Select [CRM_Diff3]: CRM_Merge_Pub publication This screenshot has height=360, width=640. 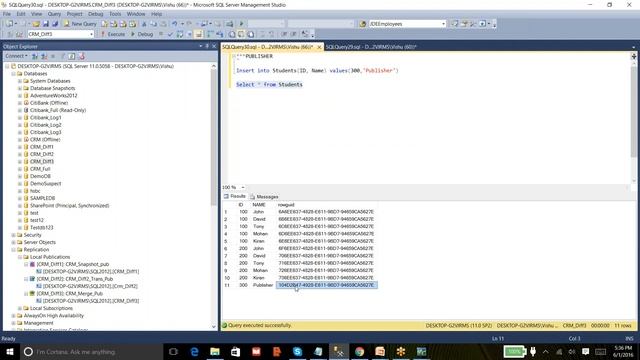coord(69,293)
